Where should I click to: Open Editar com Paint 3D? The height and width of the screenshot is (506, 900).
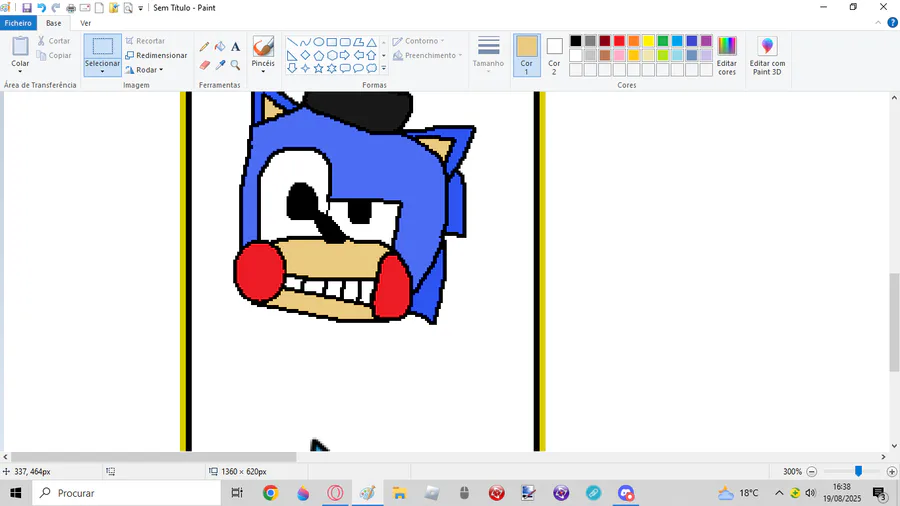767,56
